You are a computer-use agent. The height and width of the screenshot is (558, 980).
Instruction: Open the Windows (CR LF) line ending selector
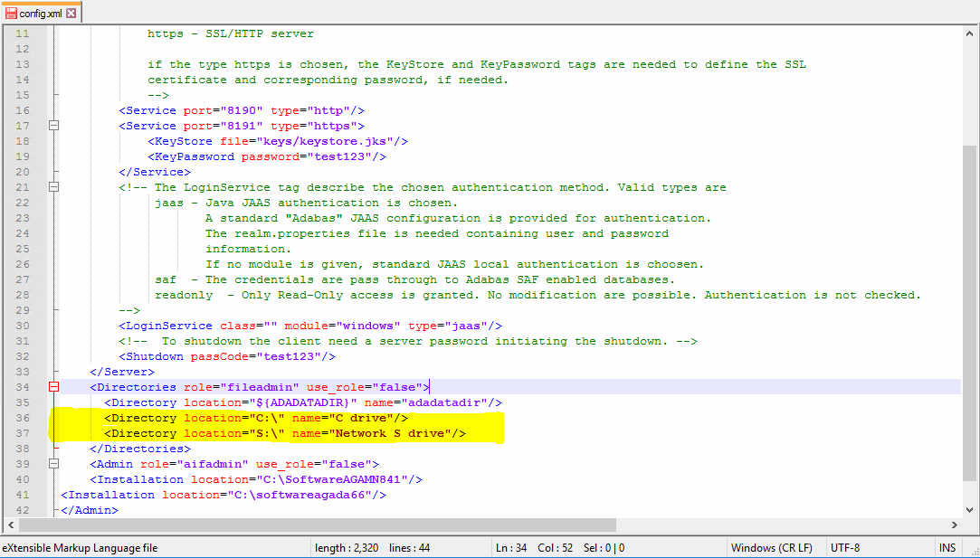pyautogui.click(x=771, y=548)
